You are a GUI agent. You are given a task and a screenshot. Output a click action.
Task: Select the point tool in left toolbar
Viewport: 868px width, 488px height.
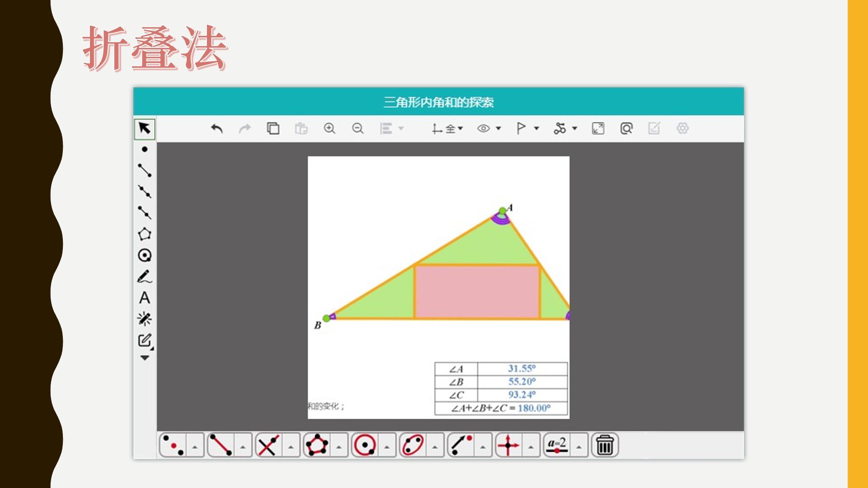pos(145,149)
